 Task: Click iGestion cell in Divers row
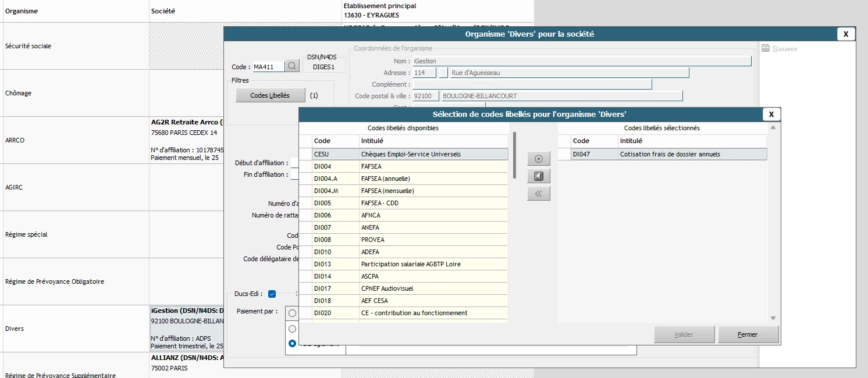pos(187,329)
